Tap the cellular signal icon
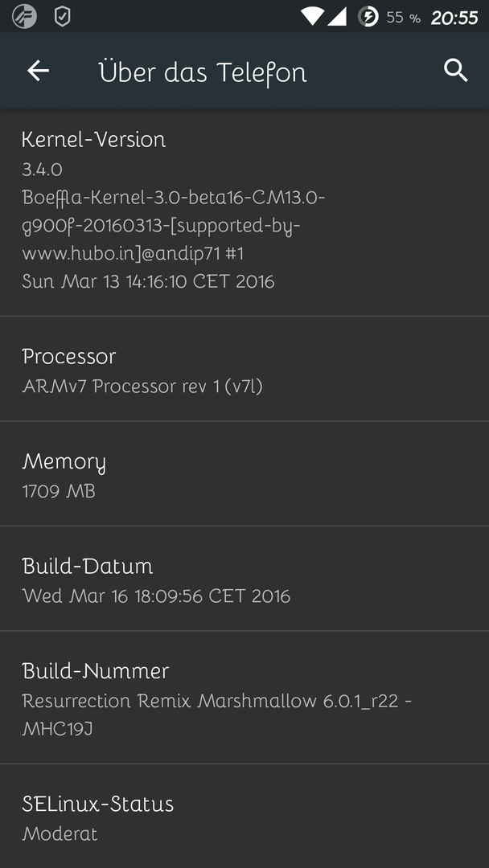 pos(337,17)
